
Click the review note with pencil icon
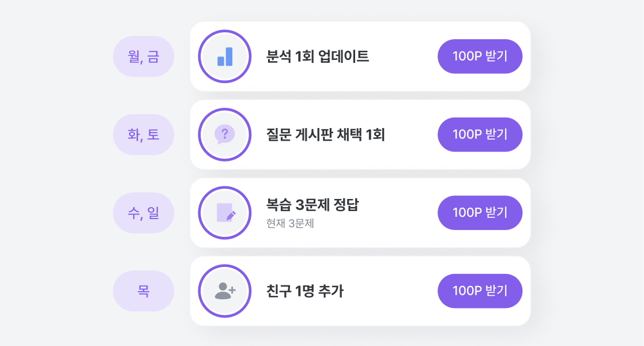click(x=226, y=212)
